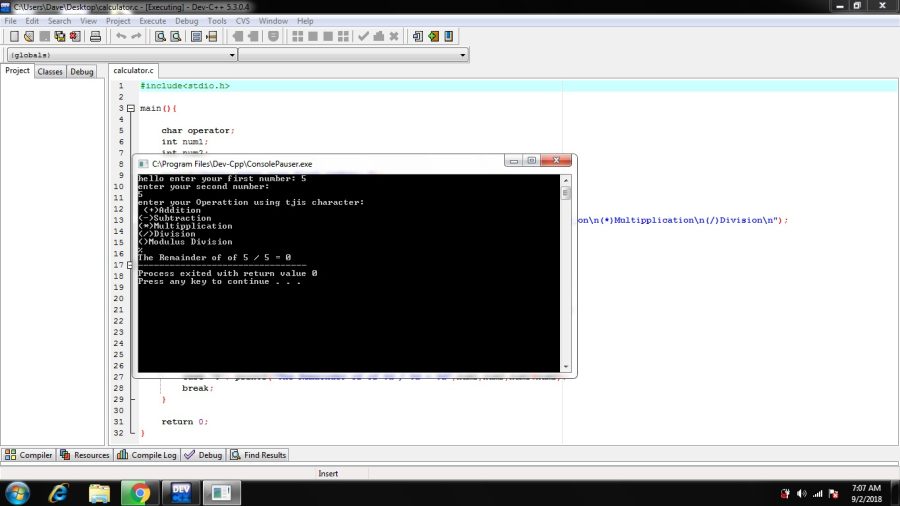
Task: Click the Rebuild All icon
Action: [343, 36]
